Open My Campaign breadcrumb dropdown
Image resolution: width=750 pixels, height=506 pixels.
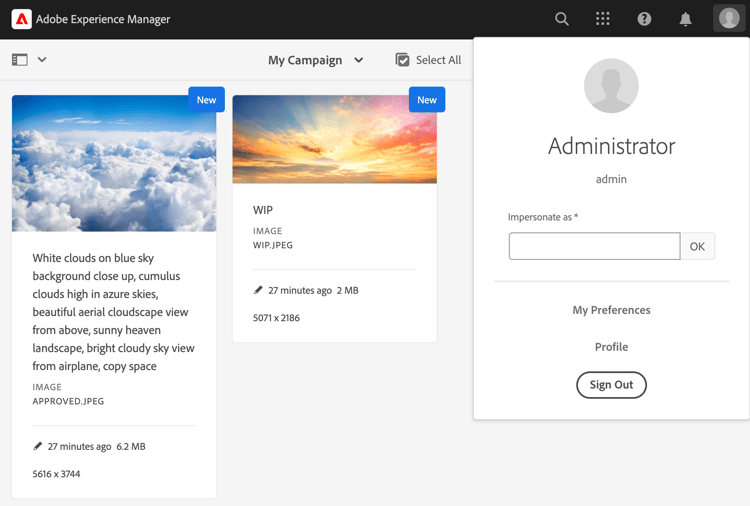point(316,60)
